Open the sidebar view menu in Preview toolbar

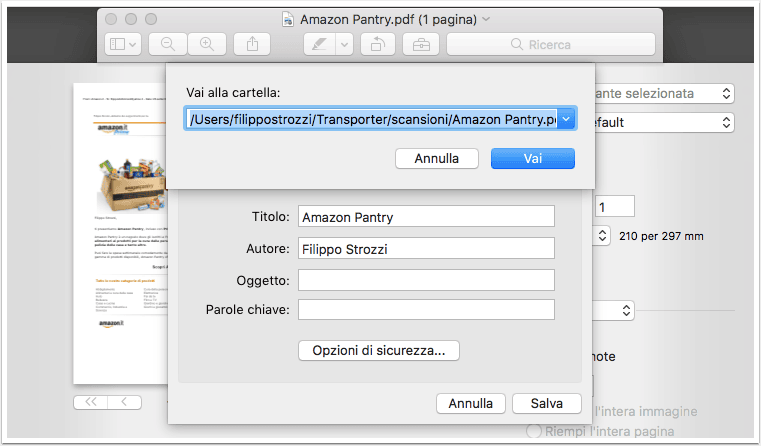point(123,44)
